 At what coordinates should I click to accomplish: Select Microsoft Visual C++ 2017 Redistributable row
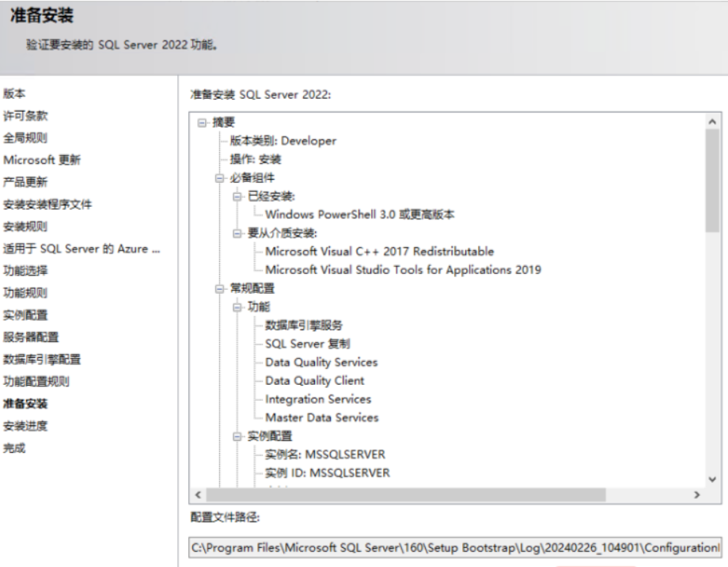[x=379, y=252]
